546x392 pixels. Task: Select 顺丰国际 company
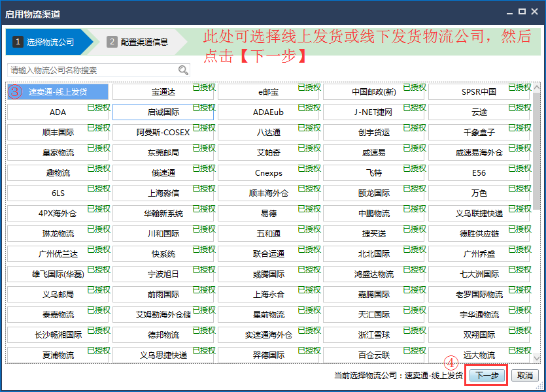coord(58,132)
